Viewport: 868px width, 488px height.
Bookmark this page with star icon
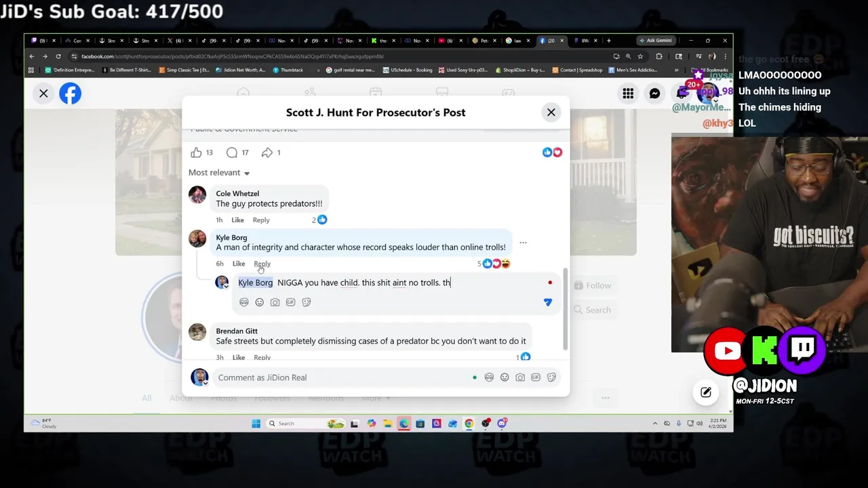pos(640,56)
